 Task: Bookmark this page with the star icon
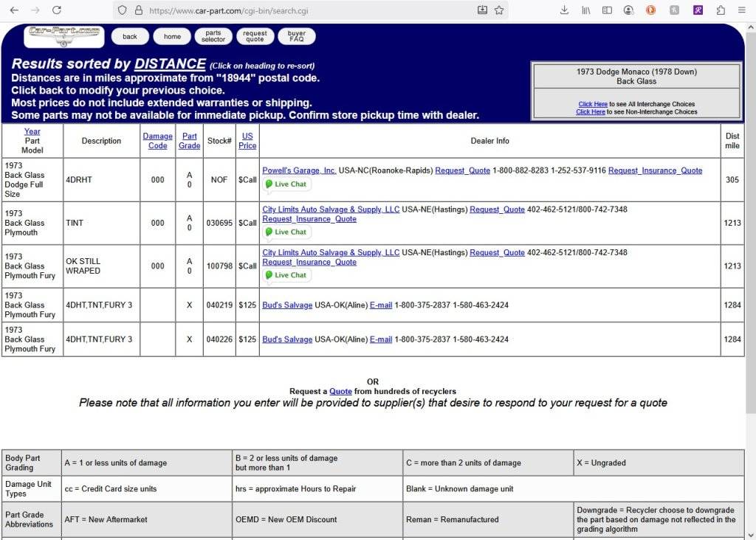(x=499, y=10)
